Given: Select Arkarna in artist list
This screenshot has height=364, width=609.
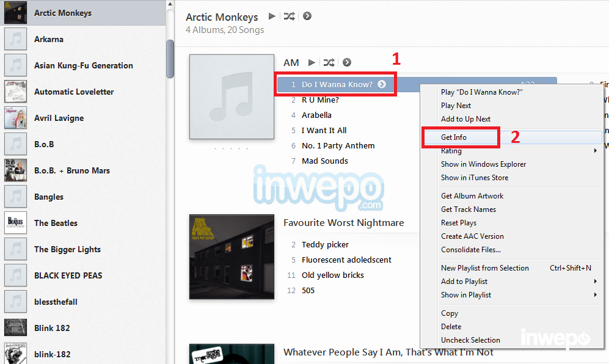Looking at the screenshot, I should tap(82, 39).
